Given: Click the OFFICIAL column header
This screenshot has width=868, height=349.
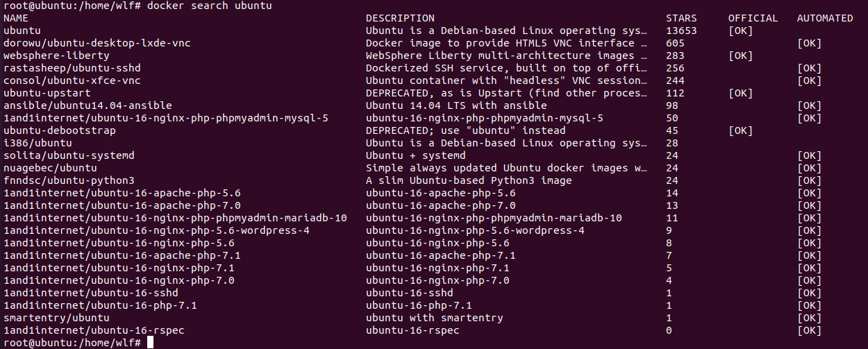Looking at the screenshot, I should coord(753,19).
